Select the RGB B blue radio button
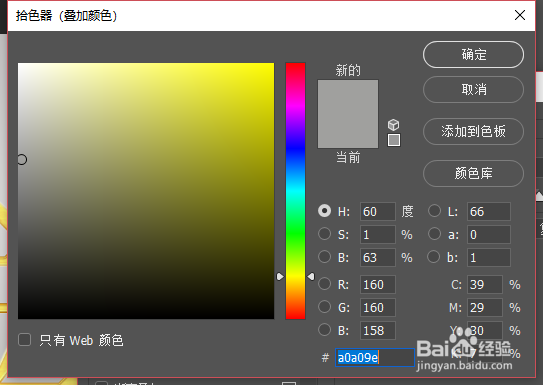Image resolution: width=543 pixels, height=385 pixels. coord(324,330)
